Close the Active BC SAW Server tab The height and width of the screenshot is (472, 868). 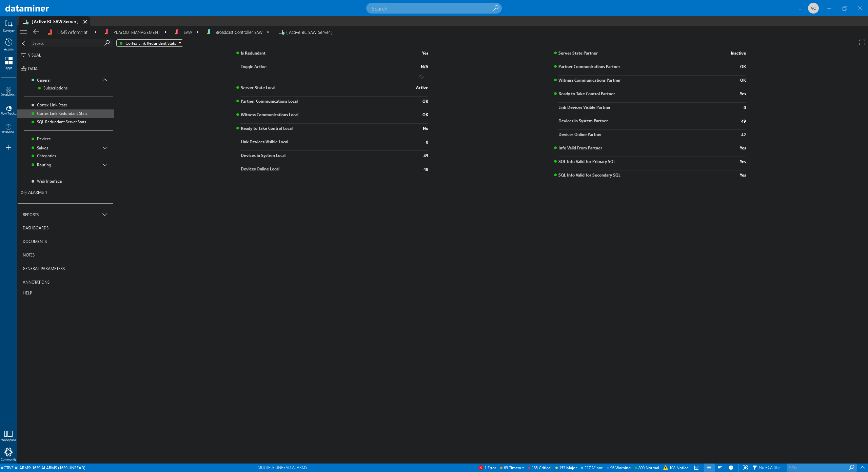85,22
